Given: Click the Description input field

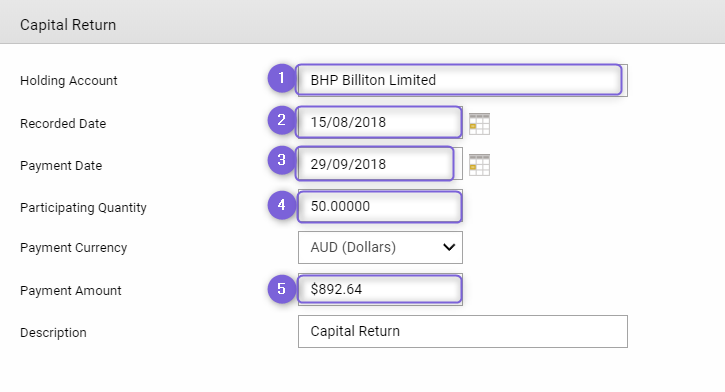Looking at the screenshot, I should click(462, 331).
